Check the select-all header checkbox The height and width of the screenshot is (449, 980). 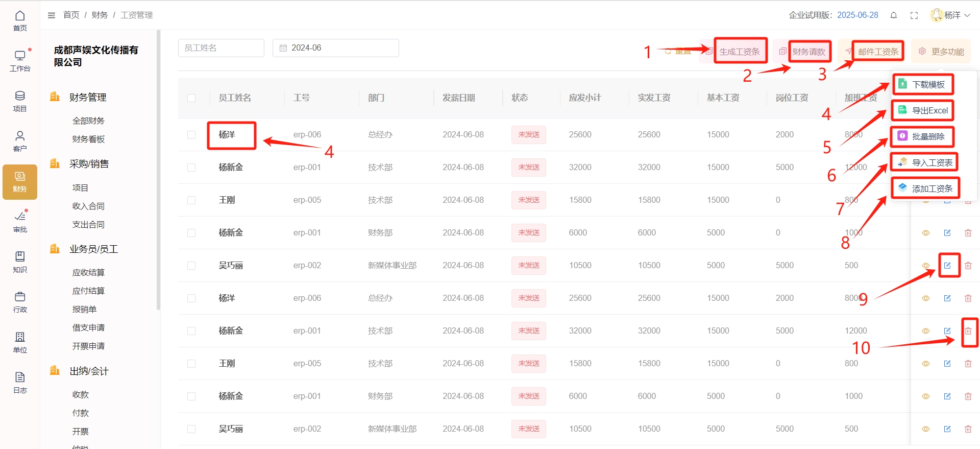[x=191, y=98]
